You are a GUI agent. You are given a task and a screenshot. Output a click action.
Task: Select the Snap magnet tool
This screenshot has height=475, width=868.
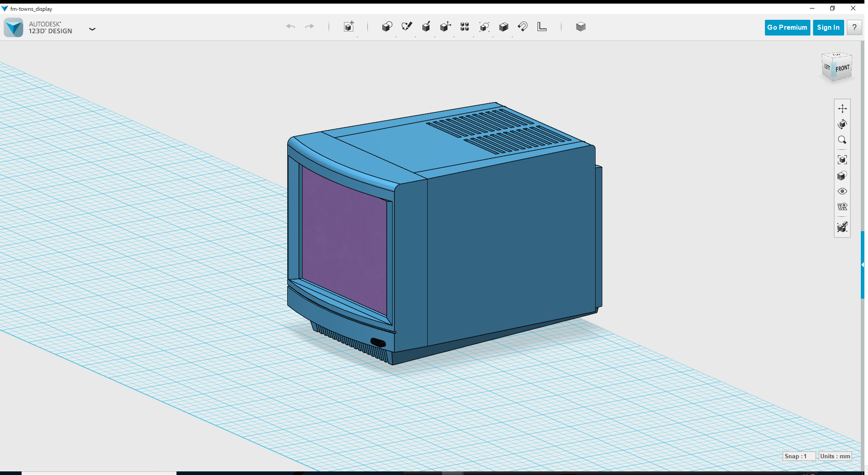(523, 27)
